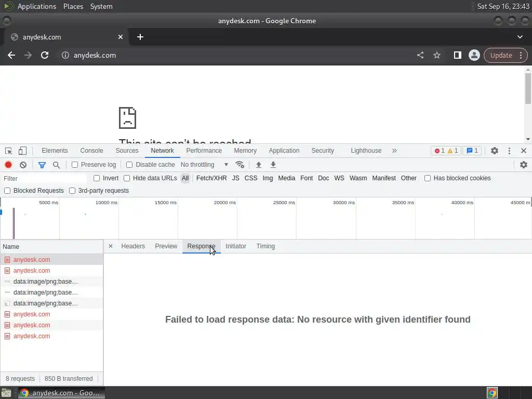
Task: Close the DevTools panel
Action: (x=524, y=151)
